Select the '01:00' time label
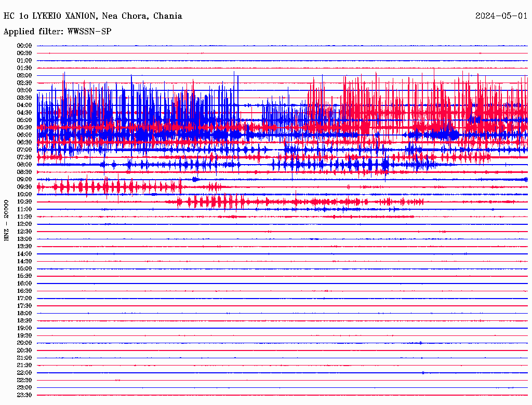Image resolution: width=532 pixels, height=405 pixels. coord(24,61)
